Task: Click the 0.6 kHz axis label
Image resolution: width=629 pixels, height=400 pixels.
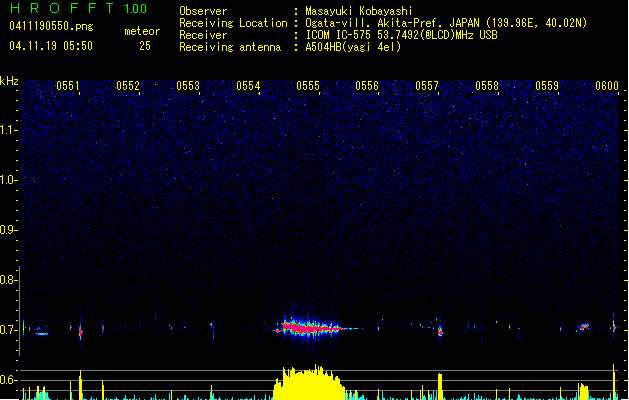Action: pyautogui.click(x=9, y=380)
